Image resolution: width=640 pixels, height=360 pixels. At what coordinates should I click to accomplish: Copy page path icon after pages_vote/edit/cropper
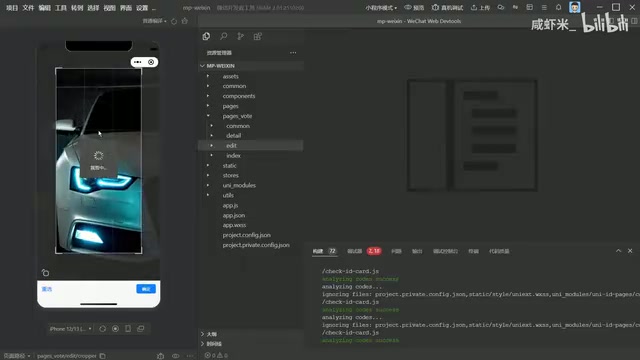(x=102, y=356)
